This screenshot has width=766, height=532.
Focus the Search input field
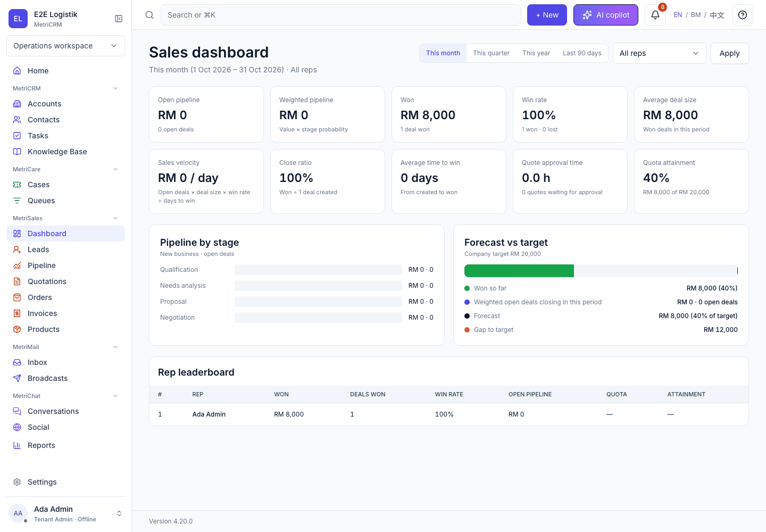340,15
